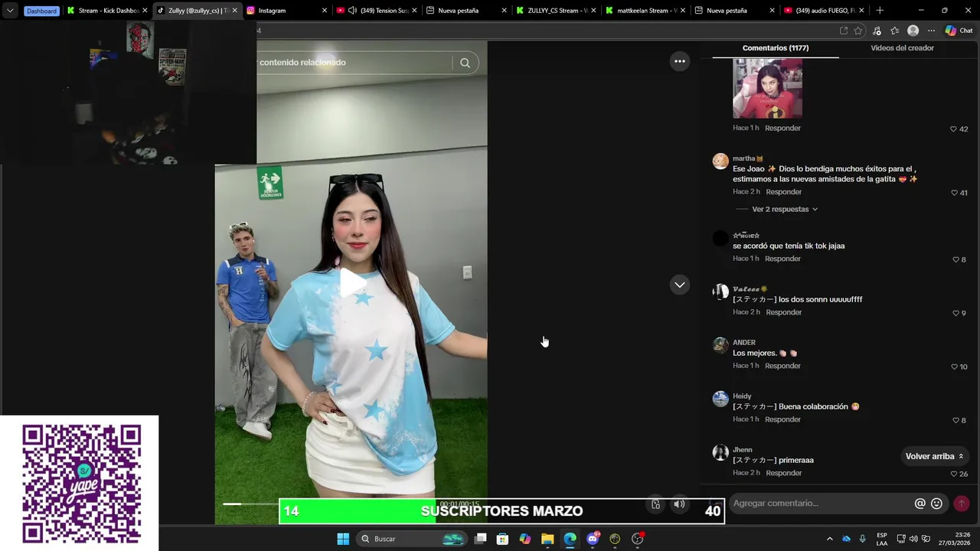Image resolution: width=980 pixels, height=551 pixels.
Task: Click Responder under the image comment
Action: (x=782, y=128)
